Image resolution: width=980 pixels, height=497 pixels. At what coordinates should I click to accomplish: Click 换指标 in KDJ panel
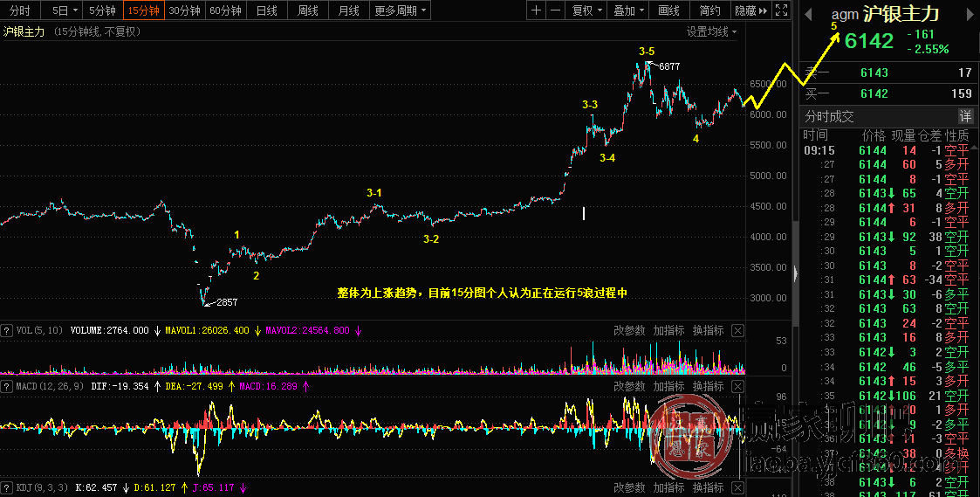click(x=708, y=487)
